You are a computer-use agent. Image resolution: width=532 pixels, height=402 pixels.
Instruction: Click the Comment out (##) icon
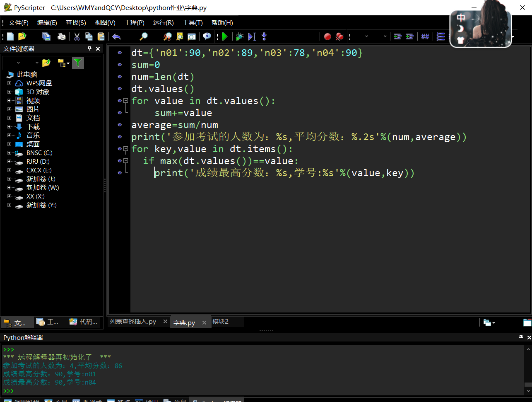425,36
